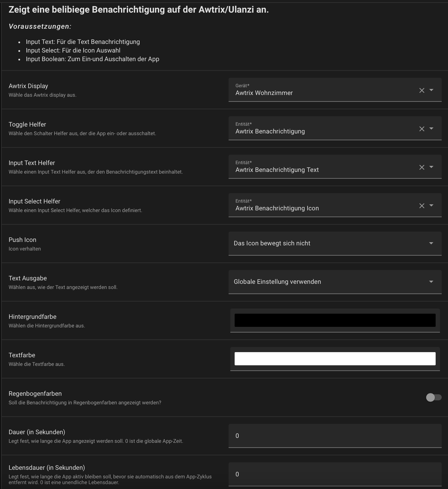Viewport: 448px width, 489px height.
Task: Clear the Awtrix Benachrichtigung Text entity
Action: [422, 167]
